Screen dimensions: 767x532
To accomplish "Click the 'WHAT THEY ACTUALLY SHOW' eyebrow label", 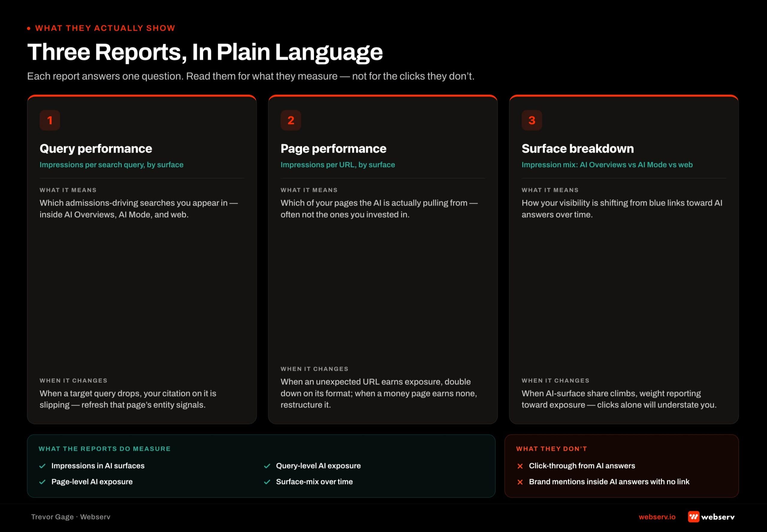I will pyautogui.click(x=105, y=28).
